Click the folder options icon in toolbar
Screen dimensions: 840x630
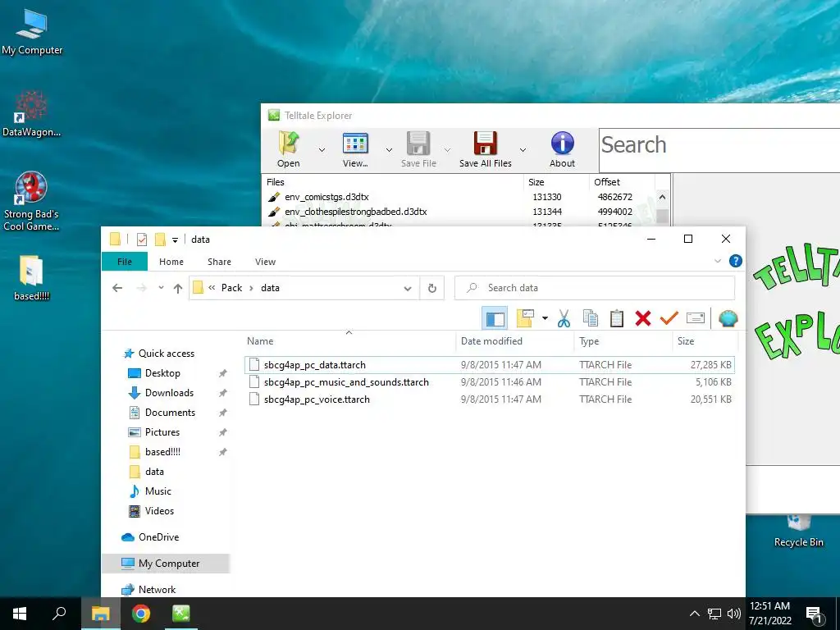click(526, 319)
